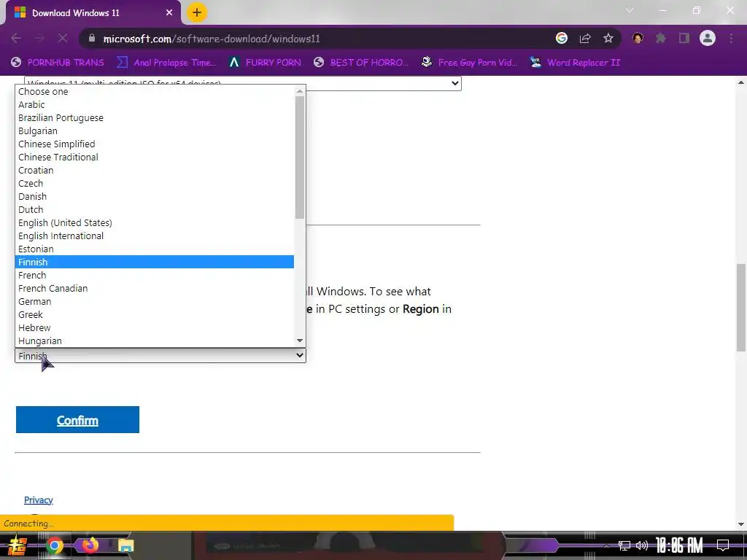Screen dimensions: 747x560
Task: Choose highlighted Finnish option
Action: pyautogui.click(x=155, y=262)
